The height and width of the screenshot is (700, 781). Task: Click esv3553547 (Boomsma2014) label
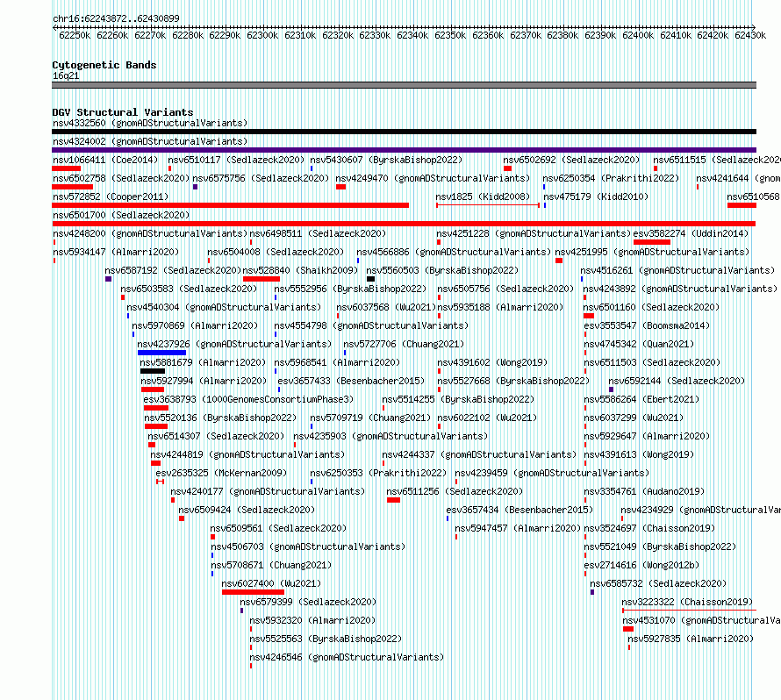[647, 325]
